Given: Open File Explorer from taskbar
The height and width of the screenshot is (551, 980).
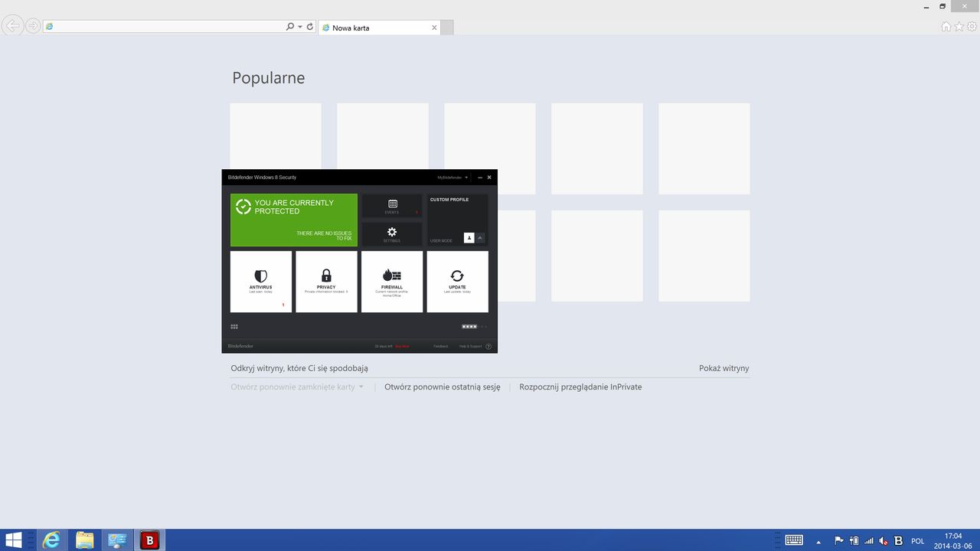Looking at the screenshot, I should point(84,540).
